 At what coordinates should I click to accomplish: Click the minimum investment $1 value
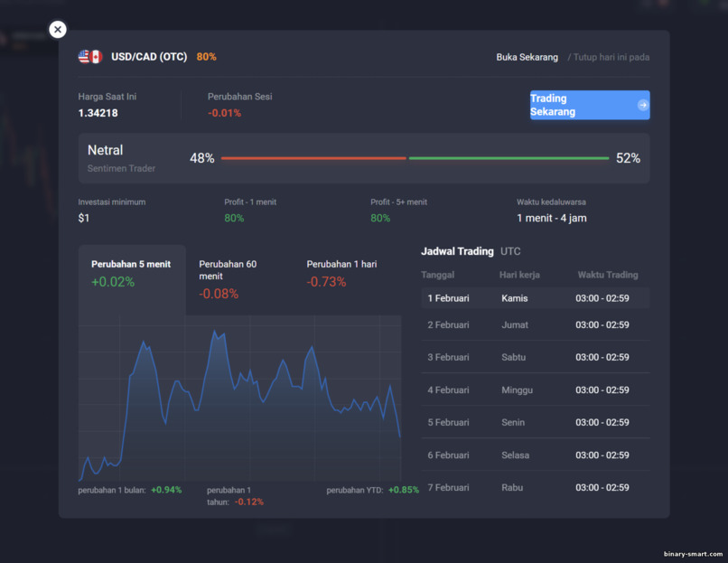84,218
